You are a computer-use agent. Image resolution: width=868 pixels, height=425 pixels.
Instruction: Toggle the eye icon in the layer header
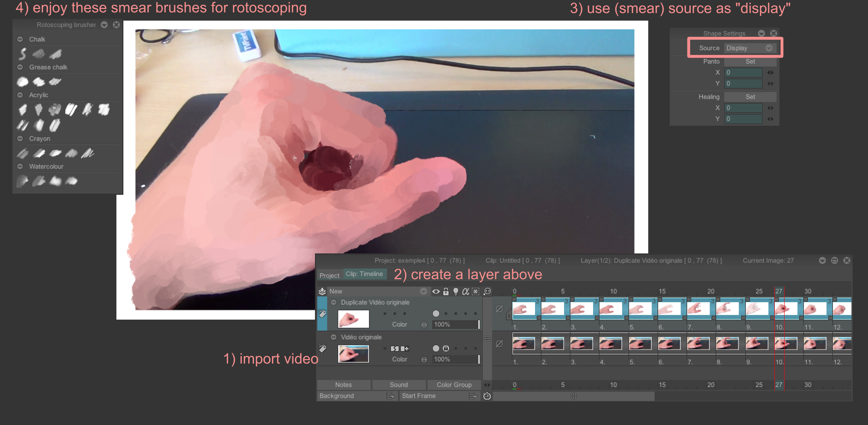[436, 291]
